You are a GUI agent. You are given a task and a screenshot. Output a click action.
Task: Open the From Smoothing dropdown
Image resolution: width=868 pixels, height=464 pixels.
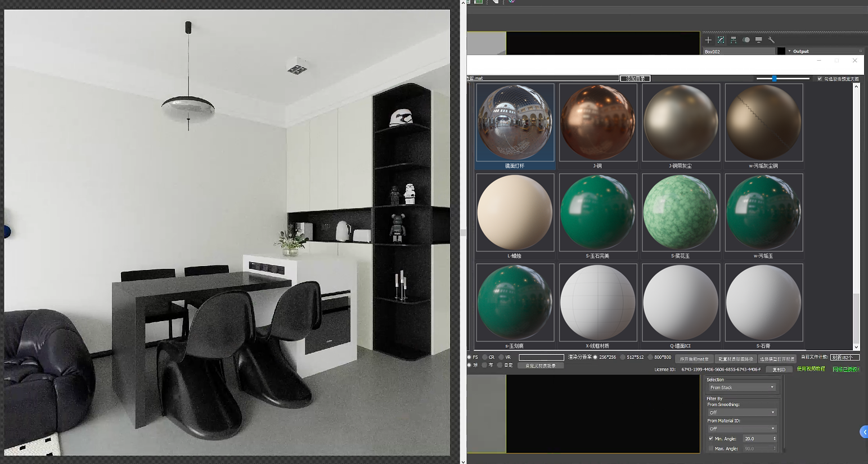click(x=741, y=412)
